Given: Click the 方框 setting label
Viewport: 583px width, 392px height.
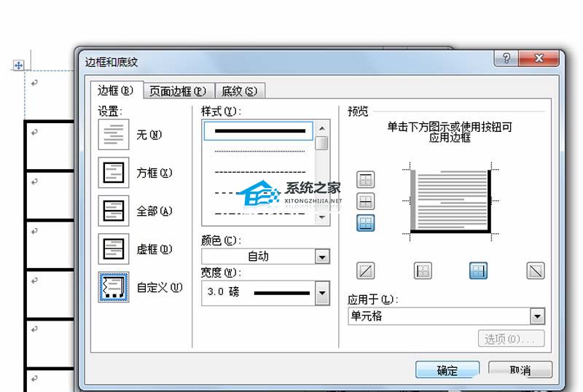Looking at the screenshot, I should click(x=154, y=173).
